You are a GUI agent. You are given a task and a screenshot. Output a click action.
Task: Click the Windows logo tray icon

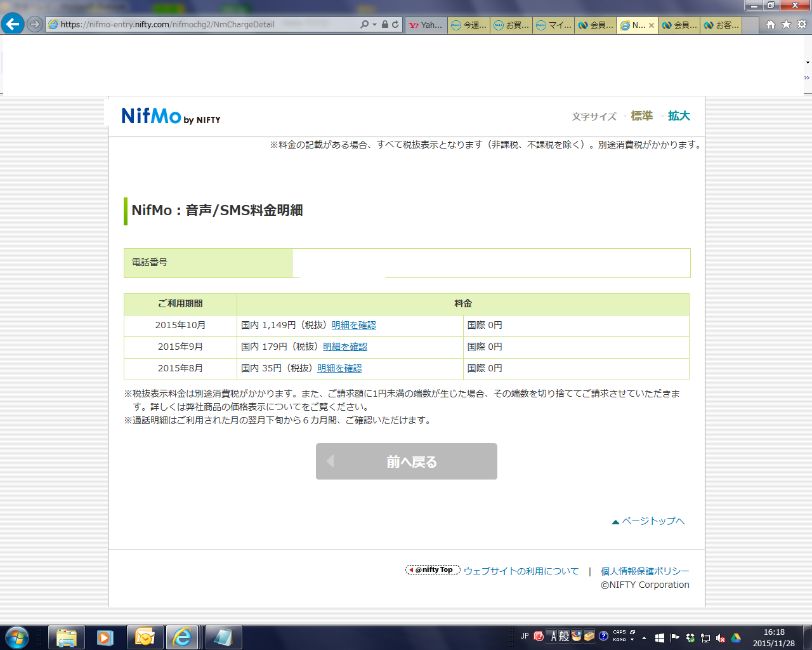pyautogui.click(x=659, y=638)
